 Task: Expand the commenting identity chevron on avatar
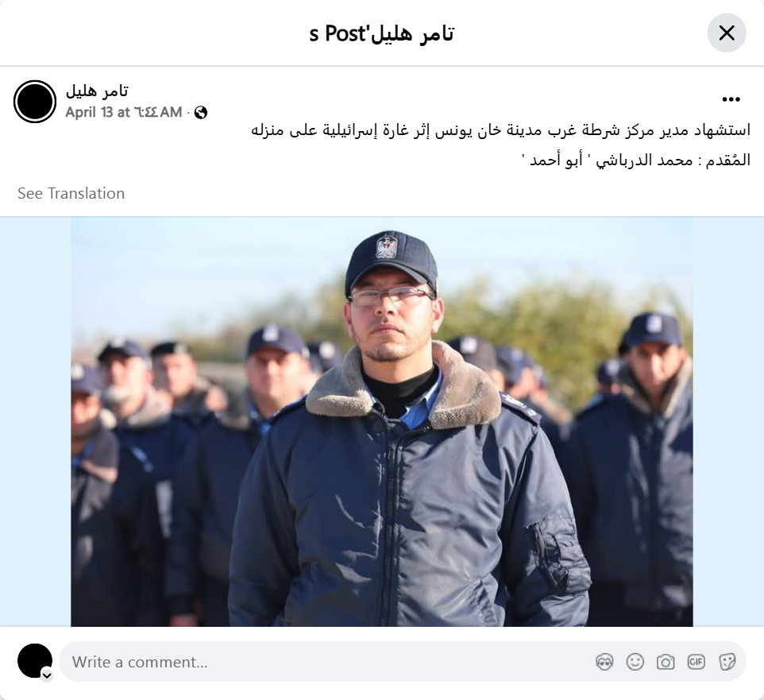(47, 675)
